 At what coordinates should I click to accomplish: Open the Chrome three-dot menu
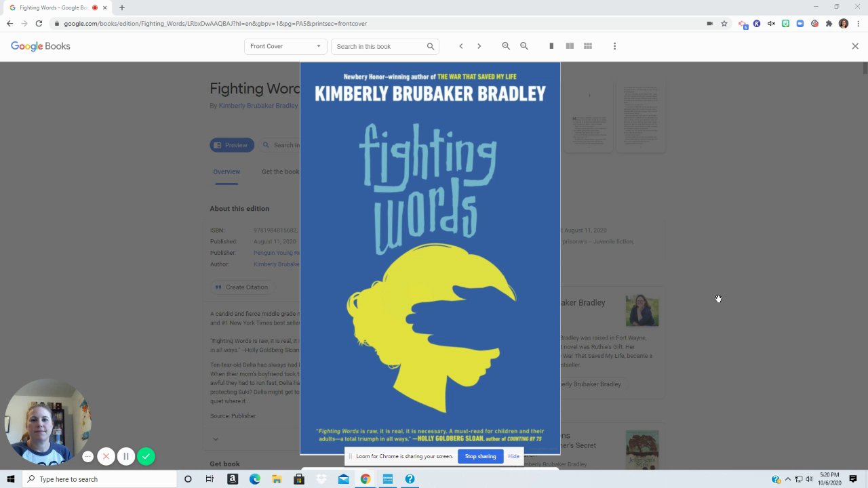(858, 23)
